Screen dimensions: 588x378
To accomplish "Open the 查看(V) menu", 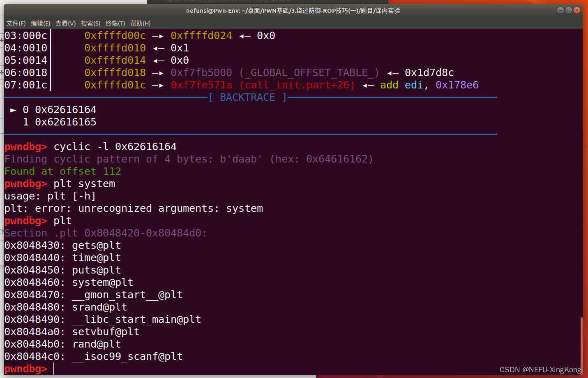I will click(66, 23).
